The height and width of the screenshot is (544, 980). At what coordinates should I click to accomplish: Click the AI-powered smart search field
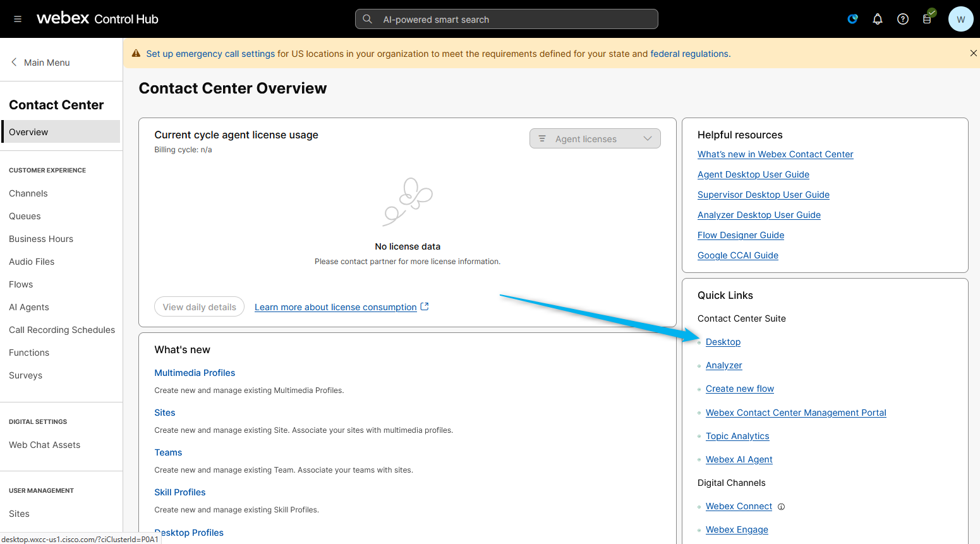click(506, 20)
